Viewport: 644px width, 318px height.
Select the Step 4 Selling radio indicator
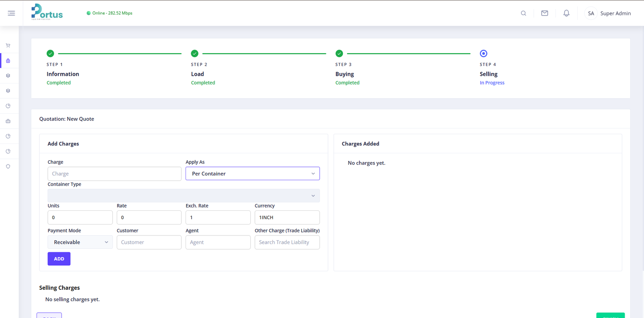[x=483, y=54]
